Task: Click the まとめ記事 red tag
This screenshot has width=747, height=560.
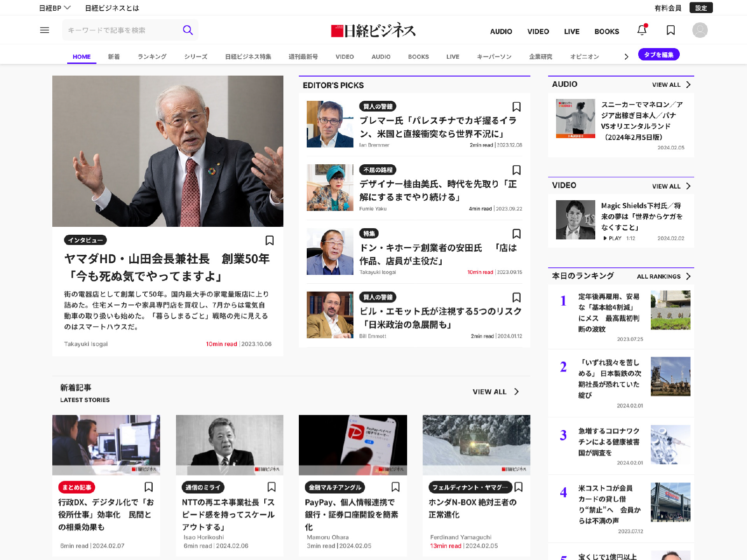Action: pyautogui.click(x=77, y=487)
